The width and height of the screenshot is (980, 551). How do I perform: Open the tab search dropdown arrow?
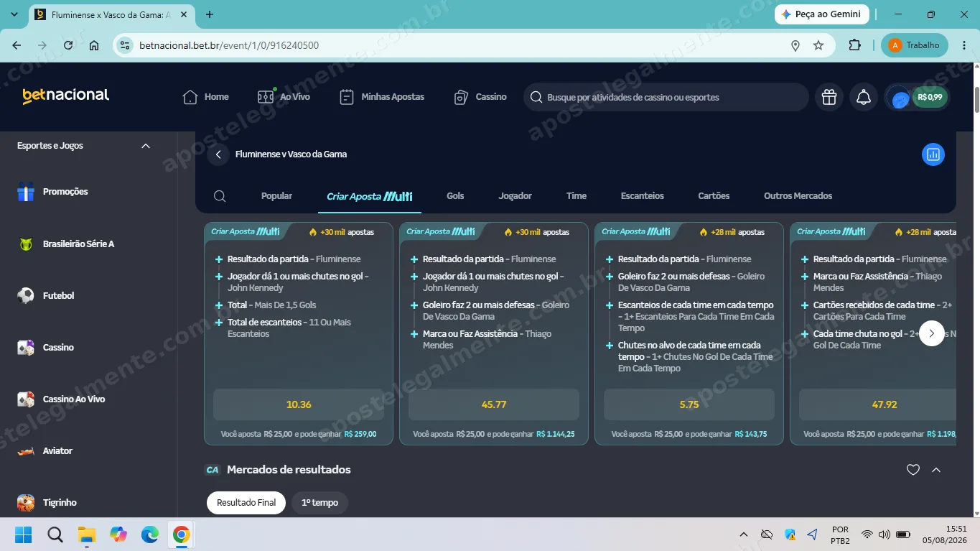(x=14, y=14)
